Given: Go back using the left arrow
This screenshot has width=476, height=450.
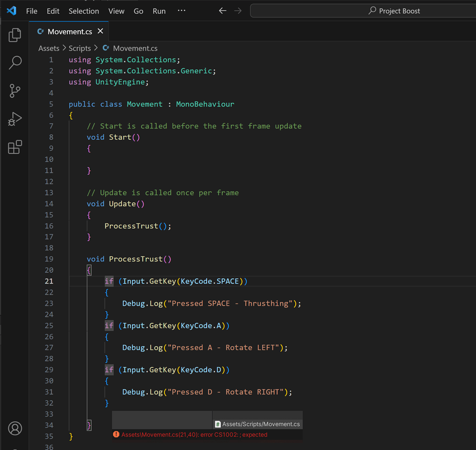Looking at the screenshot, I should 223,11.
